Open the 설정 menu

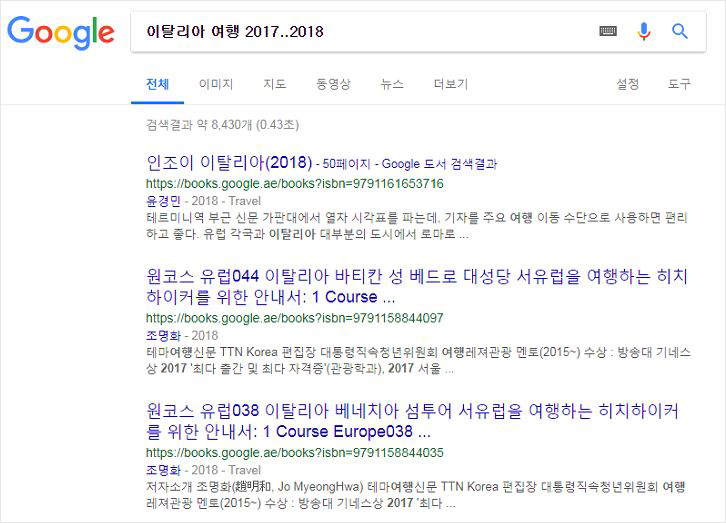[x=627, y=84]
